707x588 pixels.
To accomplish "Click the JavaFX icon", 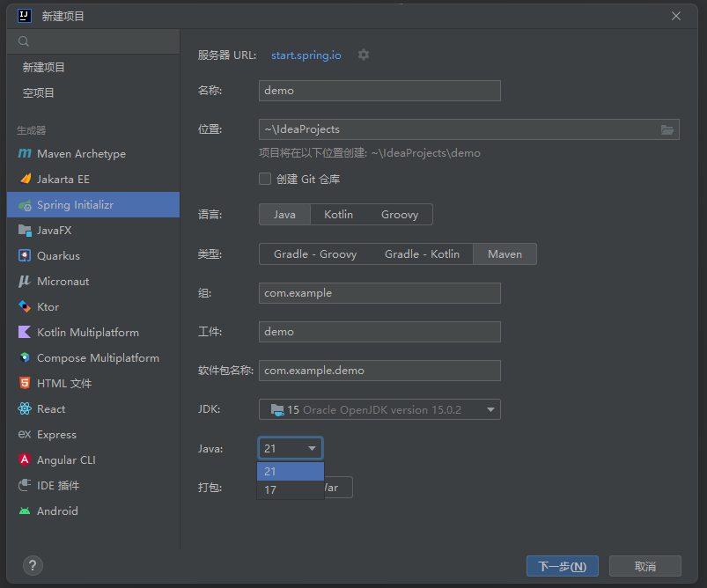I will [25, 231].
